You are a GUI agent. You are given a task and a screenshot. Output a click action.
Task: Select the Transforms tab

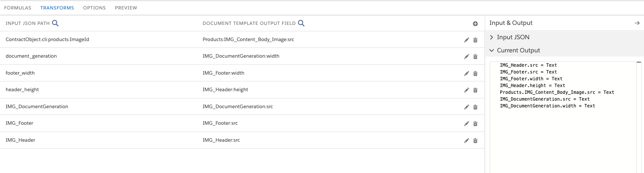(57, 8)
